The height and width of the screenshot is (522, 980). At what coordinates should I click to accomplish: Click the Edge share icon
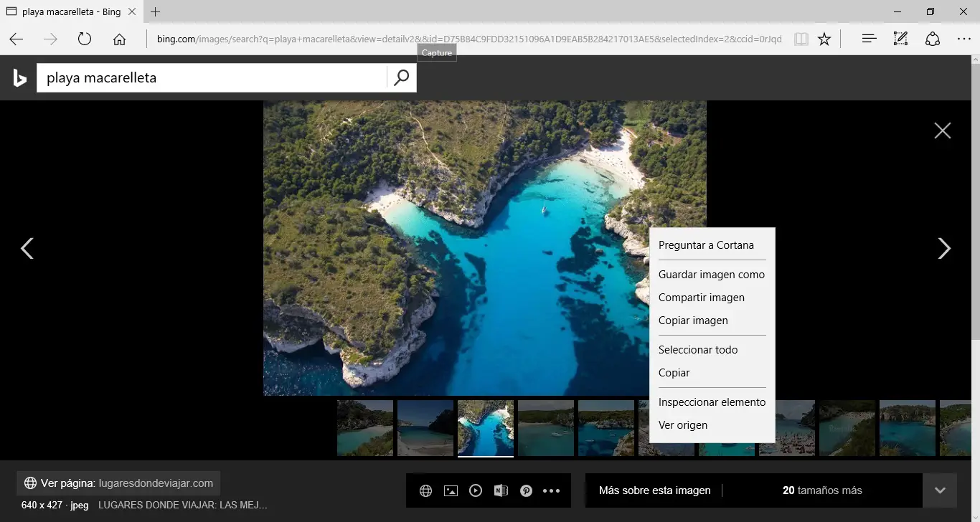(932, 39)
